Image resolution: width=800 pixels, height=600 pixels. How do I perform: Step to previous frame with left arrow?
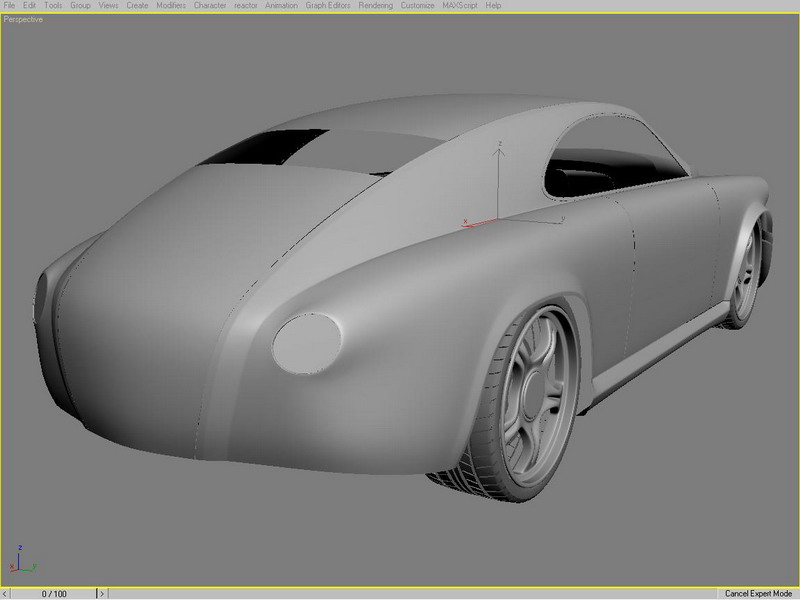pos(5,593)
